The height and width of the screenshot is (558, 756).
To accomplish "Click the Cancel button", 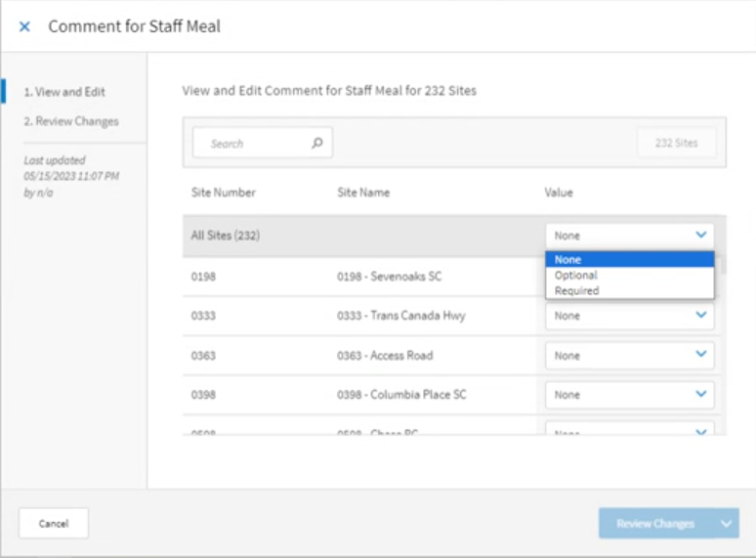I will [54, 523].
